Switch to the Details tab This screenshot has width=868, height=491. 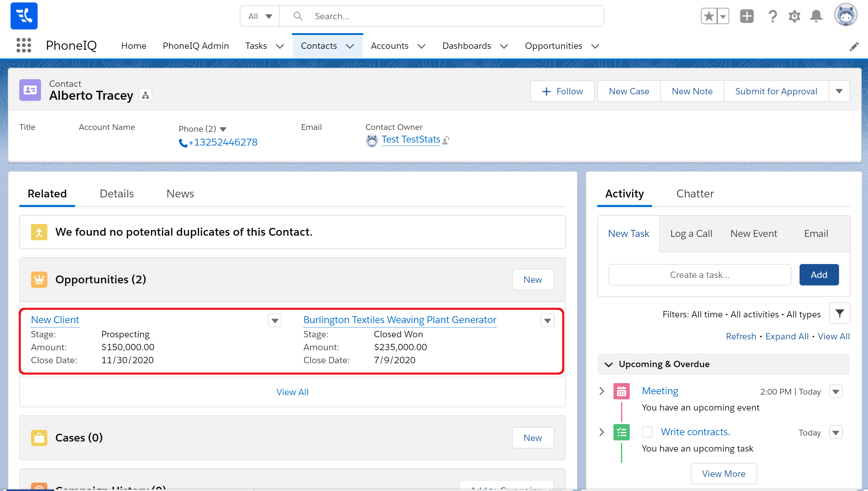116,194
